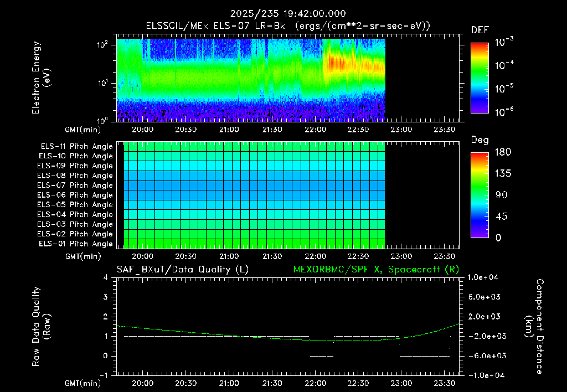Screen dimensions: 567x392
Task: Select the ELS-11 Pitch Angle row label
Action: (x=76, y=147)
